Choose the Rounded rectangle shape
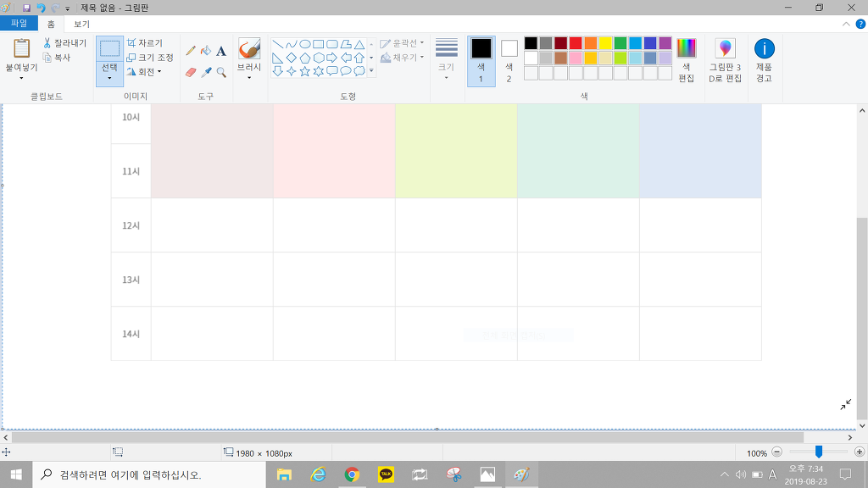This screenshot has height=488, width=868. point(332,44)
